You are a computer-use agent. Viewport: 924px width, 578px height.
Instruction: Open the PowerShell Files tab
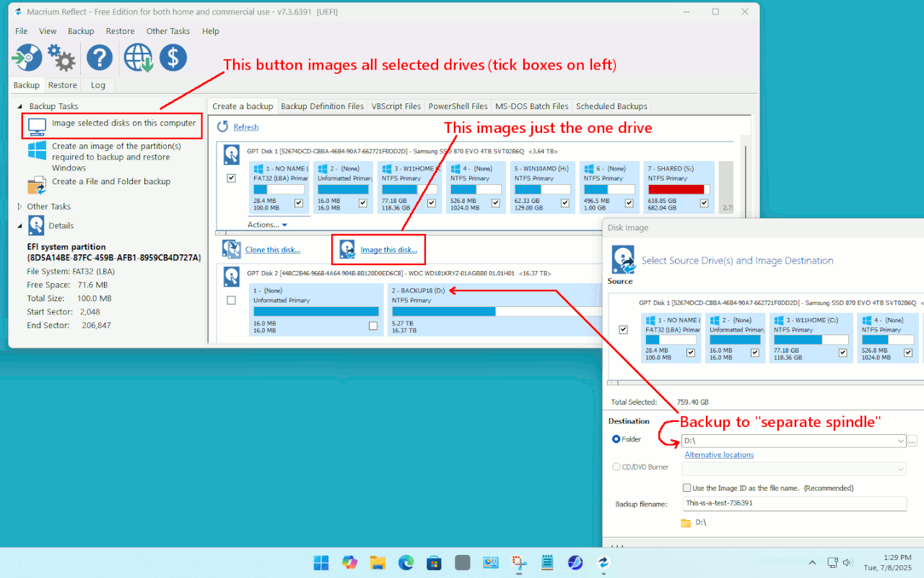(x=458, y=106)
